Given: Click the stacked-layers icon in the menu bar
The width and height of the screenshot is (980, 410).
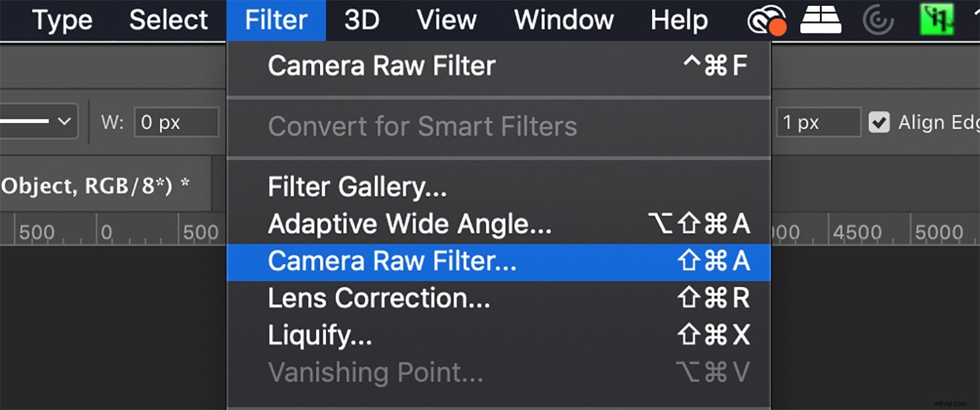Looking at the screenshot, I should (x=820, y=20).
